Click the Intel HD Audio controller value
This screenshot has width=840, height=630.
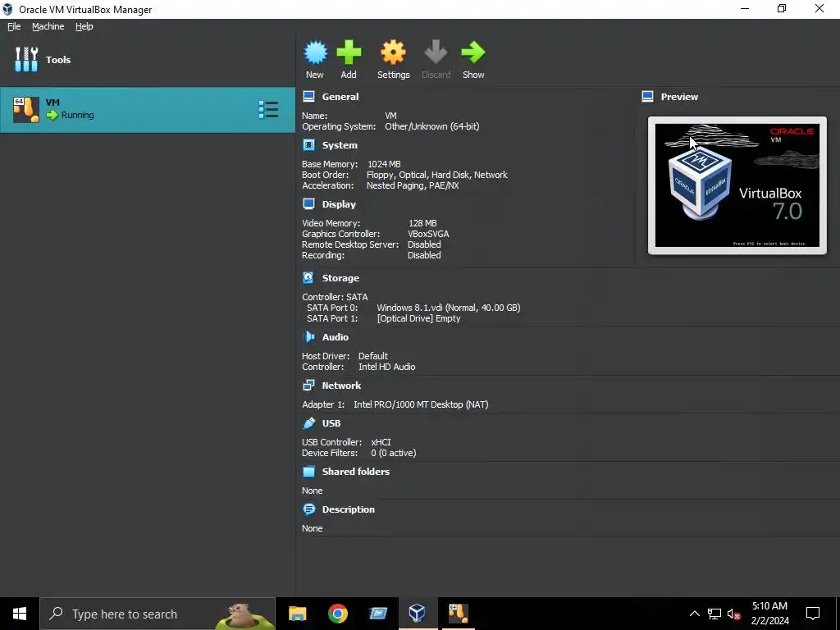[x=387, y=367]
